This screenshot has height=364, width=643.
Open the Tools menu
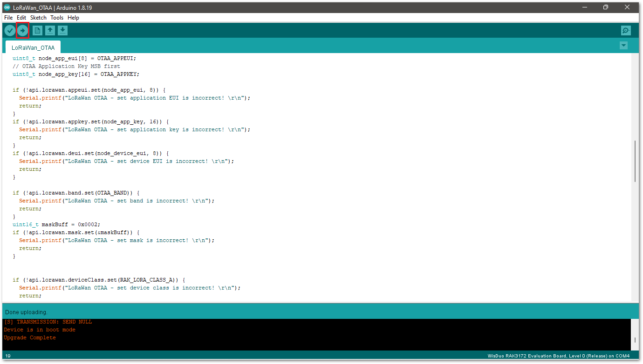click(x=57, y=18)
